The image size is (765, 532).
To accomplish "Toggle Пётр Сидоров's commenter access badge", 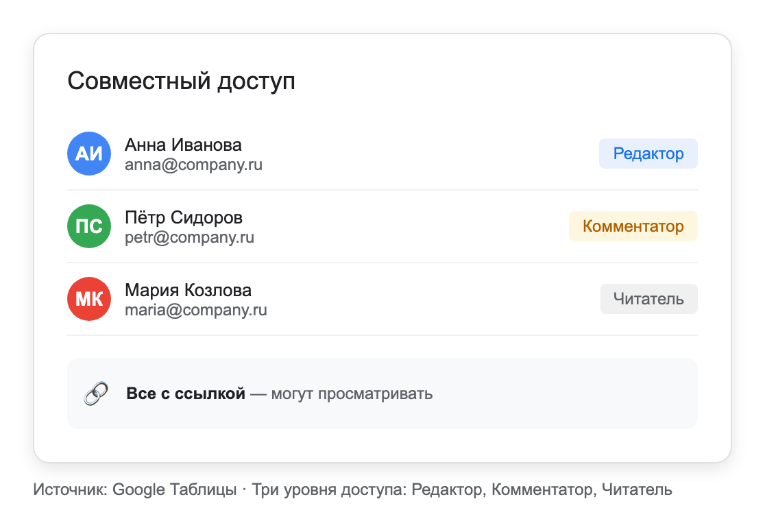I will pos(633,226).
